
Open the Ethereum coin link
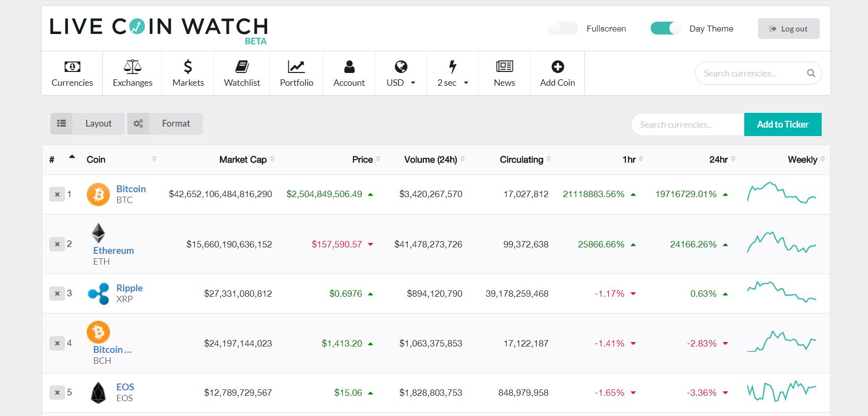point(113,250)
